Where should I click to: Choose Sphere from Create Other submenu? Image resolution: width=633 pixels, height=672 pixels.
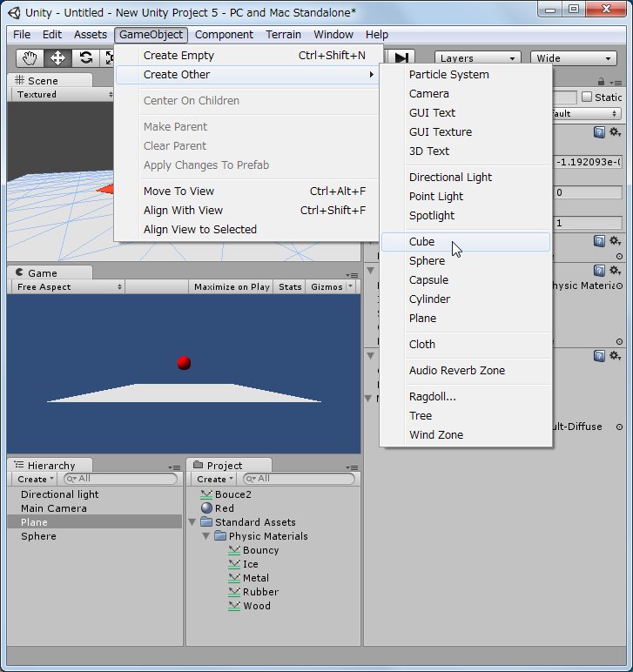(x=466, y=261)
